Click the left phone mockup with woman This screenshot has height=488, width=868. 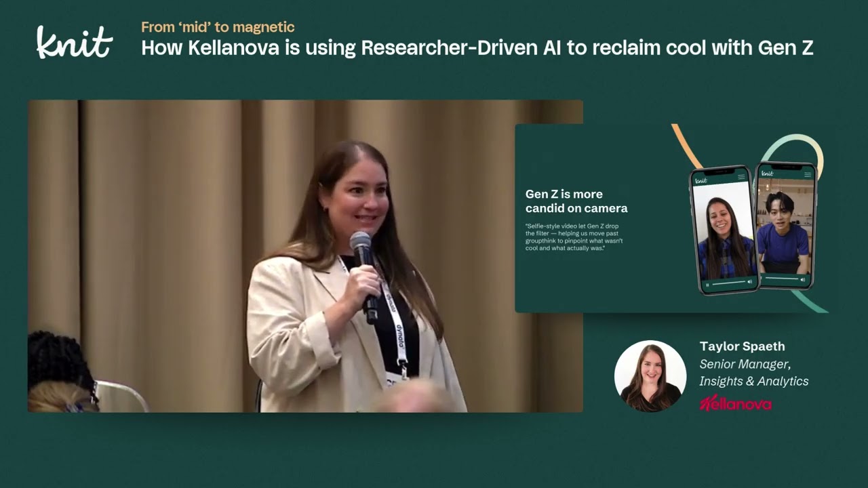724,229
